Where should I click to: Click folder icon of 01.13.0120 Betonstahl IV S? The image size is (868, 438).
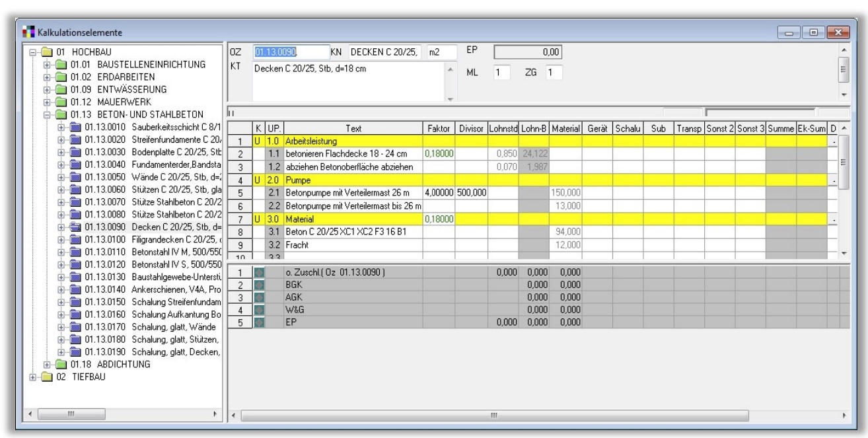75,264
